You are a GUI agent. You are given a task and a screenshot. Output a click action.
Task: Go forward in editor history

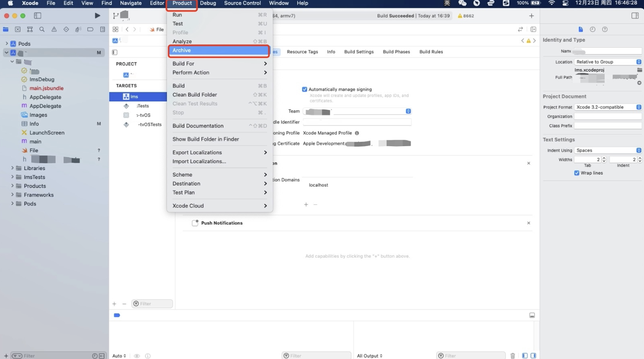pos(135,29)
